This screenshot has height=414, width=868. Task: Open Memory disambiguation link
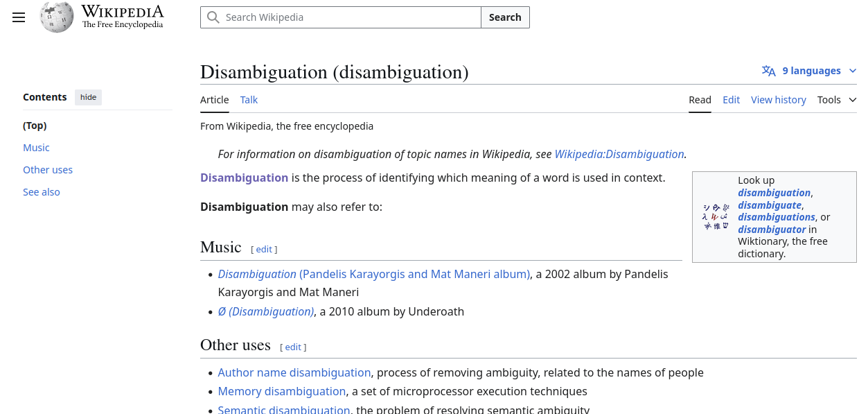[x=283, y=391]
